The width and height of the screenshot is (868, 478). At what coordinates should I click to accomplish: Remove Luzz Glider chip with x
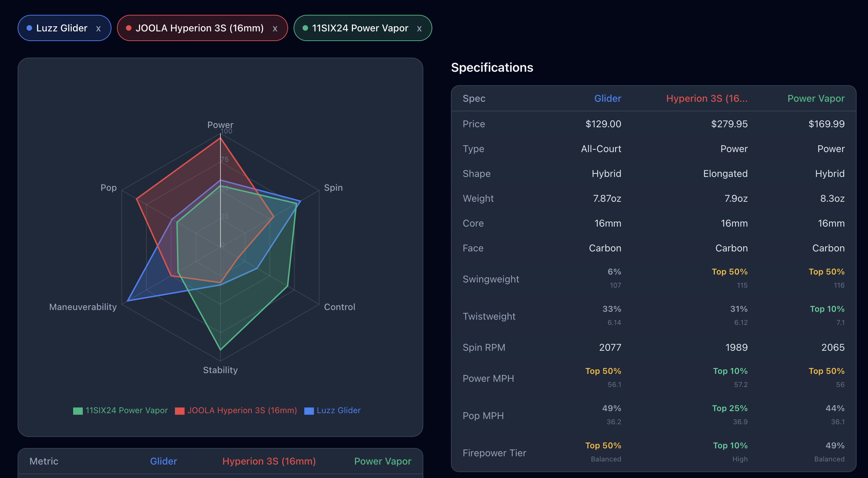[x=98, y=29]
